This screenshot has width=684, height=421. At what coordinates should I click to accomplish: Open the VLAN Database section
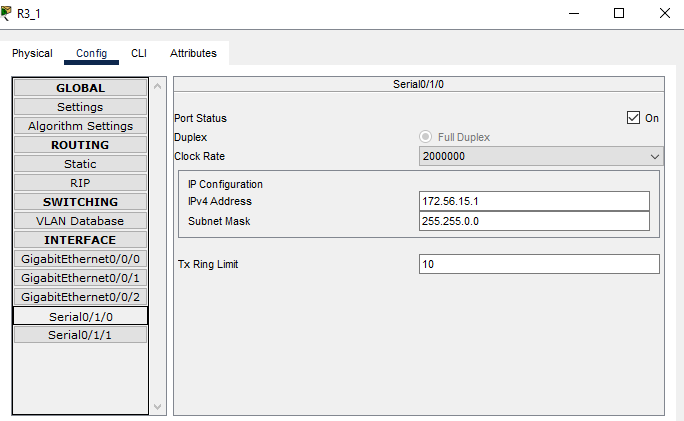80,221
